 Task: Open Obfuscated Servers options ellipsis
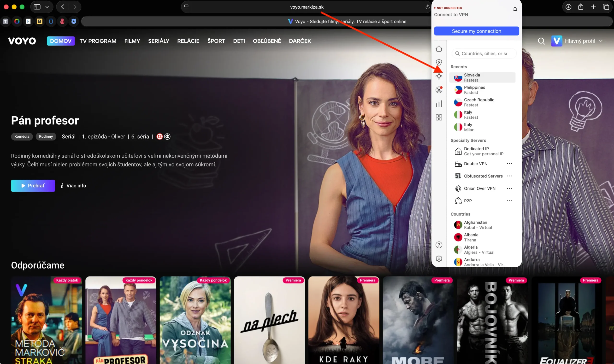pos(509,176)
